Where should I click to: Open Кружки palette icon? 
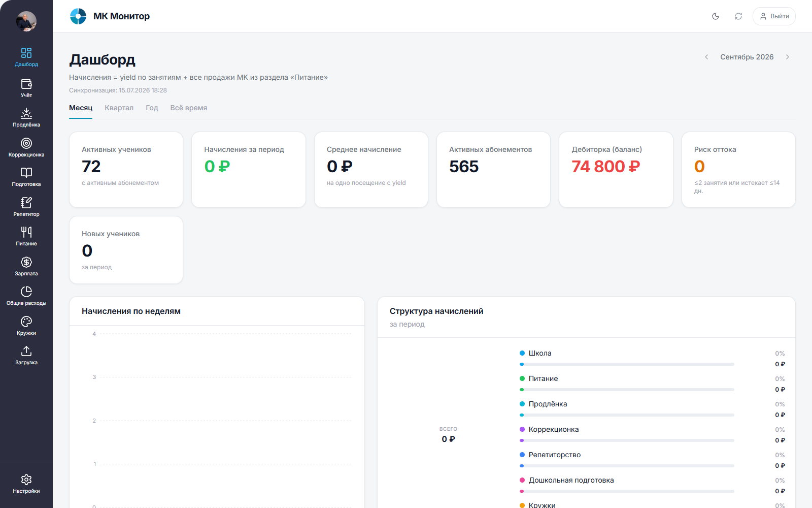tap(26, 322)
